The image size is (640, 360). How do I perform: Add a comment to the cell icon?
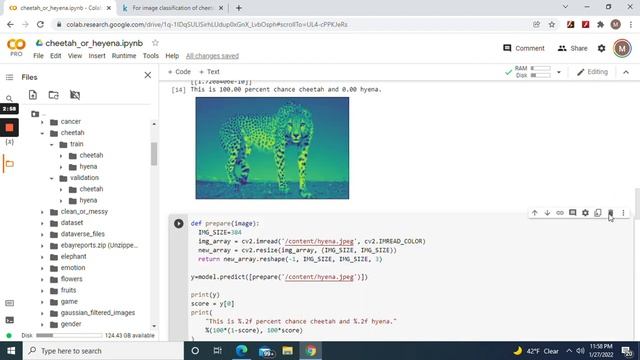(x=572, y=213)
